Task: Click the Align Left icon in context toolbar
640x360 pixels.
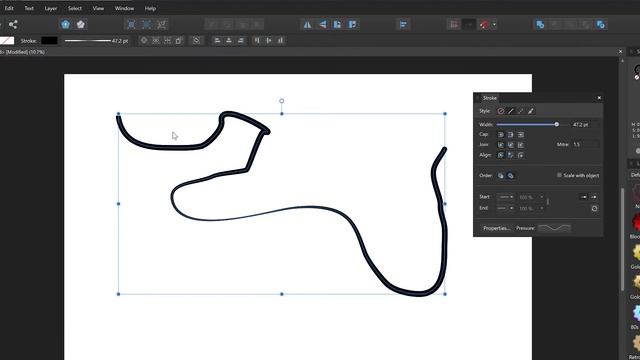Action: click(x=217, y=40)
